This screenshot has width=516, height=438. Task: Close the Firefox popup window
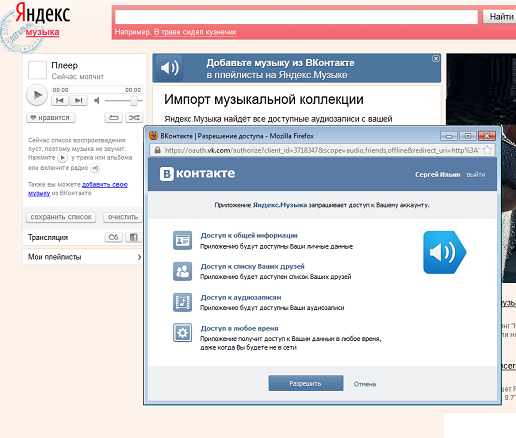coord(487,136)
